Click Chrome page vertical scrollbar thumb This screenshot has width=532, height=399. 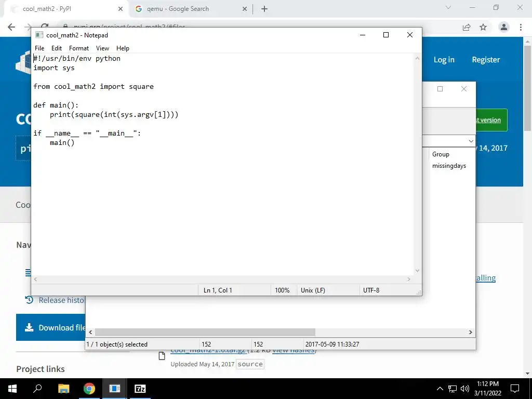pos(528,88)
